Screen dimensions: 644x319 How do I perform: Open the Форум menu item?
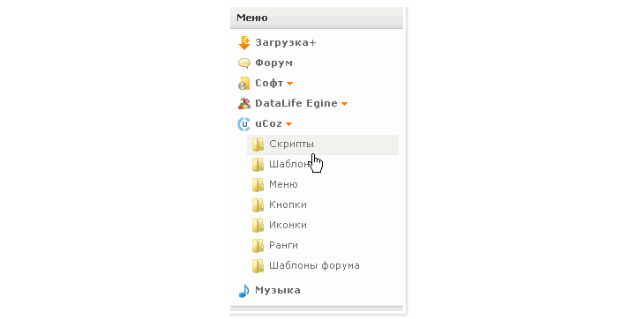click(x=274, y=63)
